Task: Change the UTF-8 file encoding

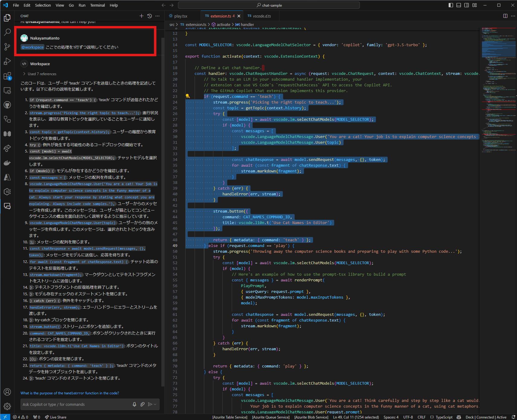Action: coord(408,417)
